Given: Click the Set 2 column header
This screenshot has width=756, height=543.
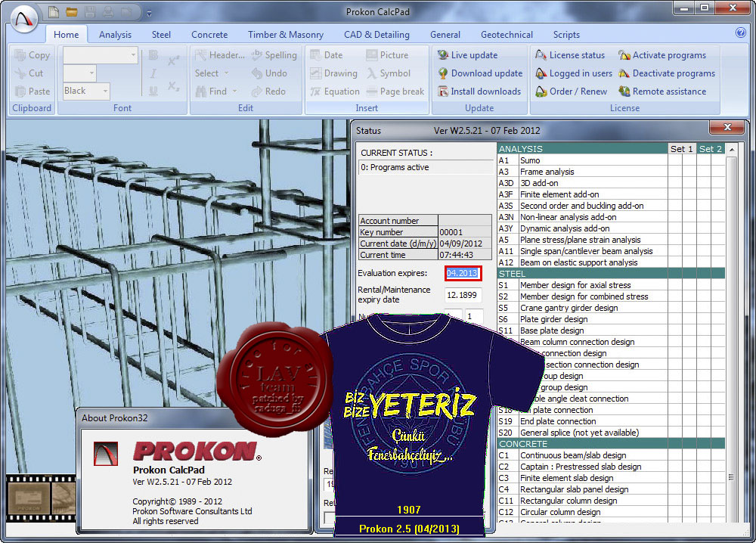Looking at the screenshot, I should coord(710,149).
